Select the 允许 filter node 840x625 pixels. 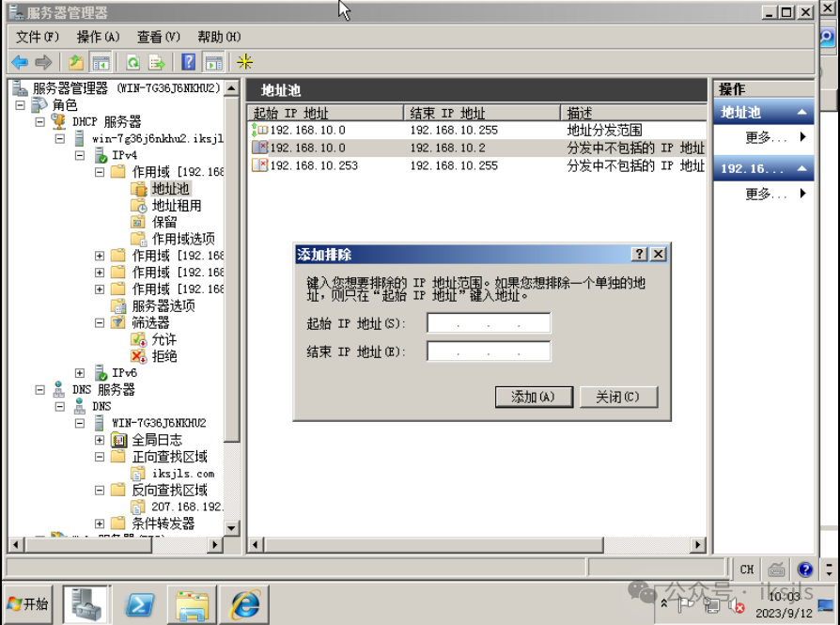163,339
